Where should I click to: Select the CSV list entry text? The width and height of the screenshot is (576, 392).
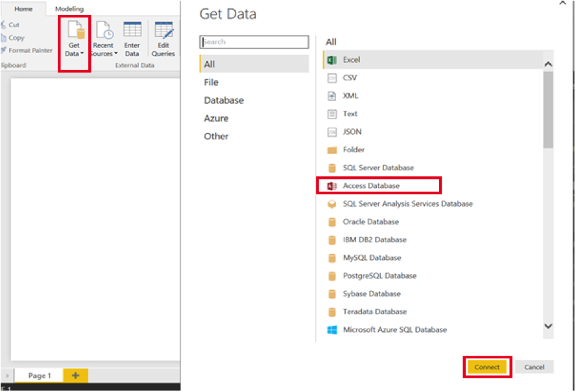pyautogui.click(x=350, y=78)
